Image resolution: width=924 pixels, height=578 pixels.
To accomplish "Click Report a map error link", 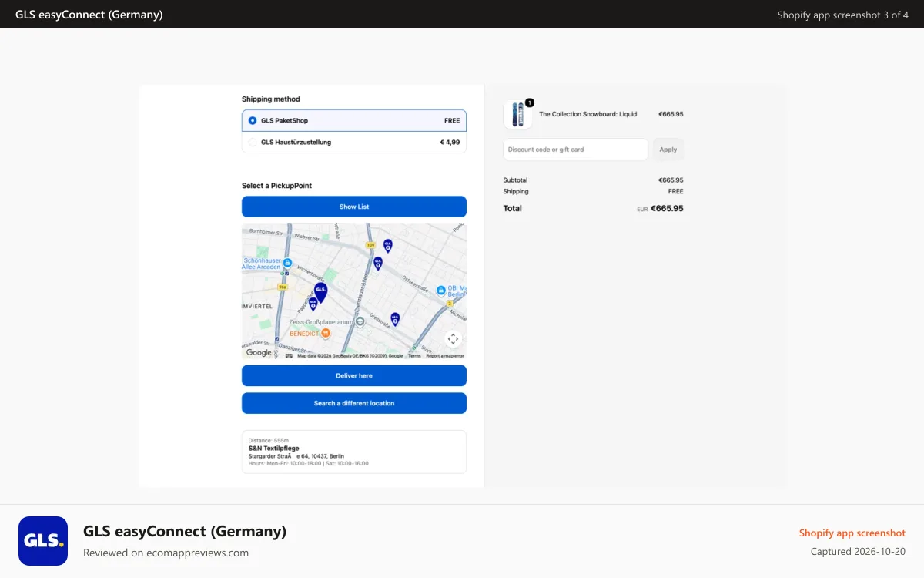I will [x=445, y=356].
